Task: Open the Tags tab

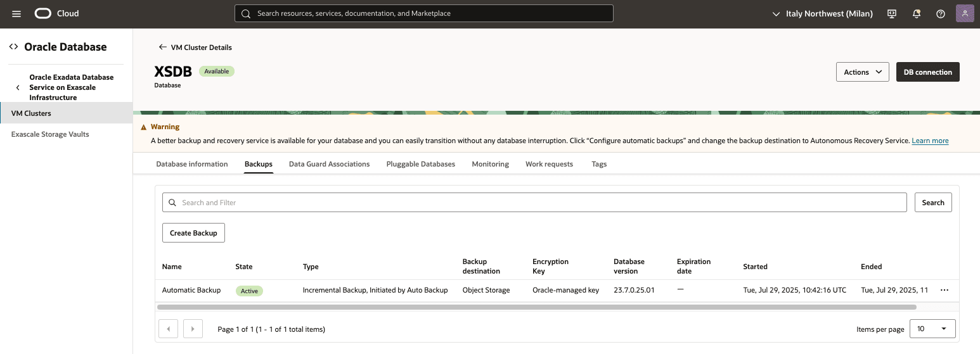Action: point(599,164)
